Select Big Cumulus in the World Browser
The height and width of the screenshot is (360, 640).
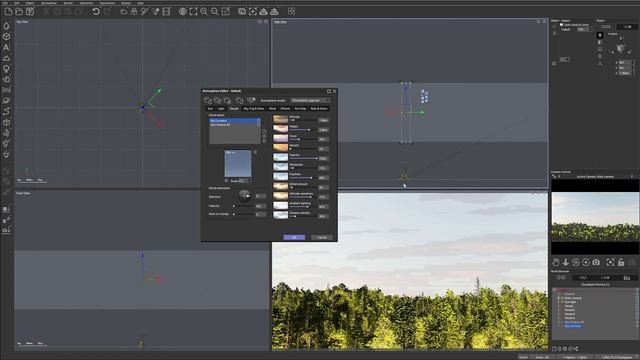pos(572,326)
